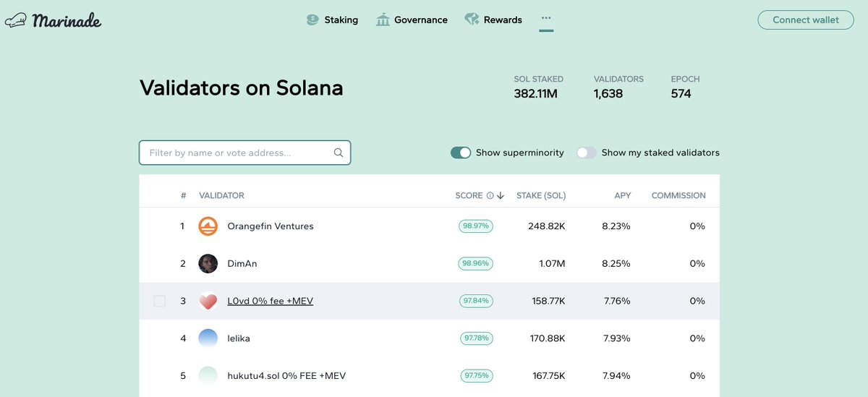Viewport: 868px width, 397px height.
Task: Click hukutu4.sol validator avatar
Action: [x=208, y=375]
